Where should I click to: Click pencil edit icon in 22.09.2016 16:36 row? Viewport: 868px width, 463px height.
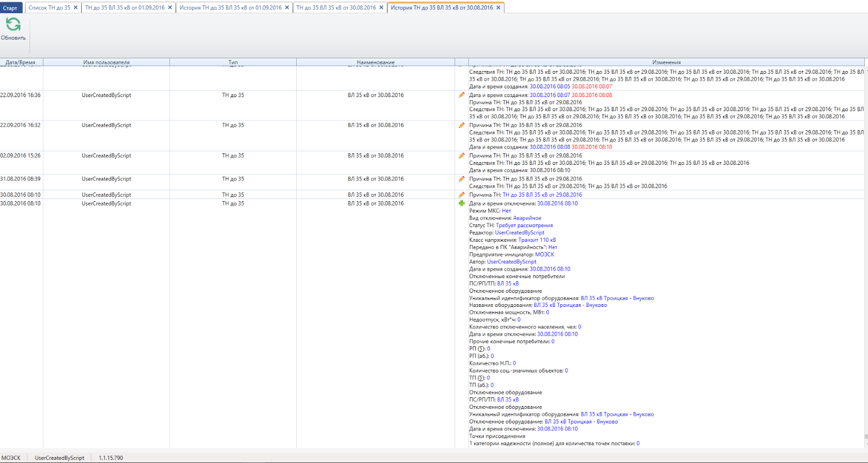(462, 95)
